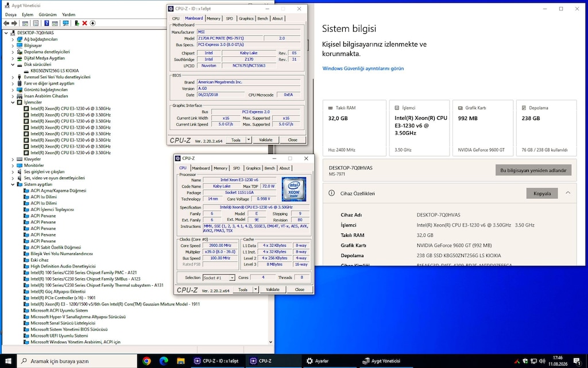Collapse the Cihaz Özellikleri section chevron
This screenshot has height=368, width=588.
568,193
